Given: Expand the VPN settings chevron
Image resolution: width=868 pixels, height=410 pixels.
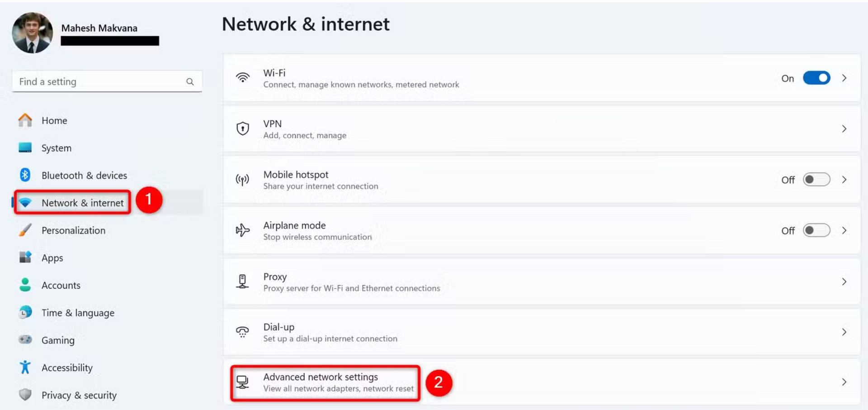Looking at the screenshot, I should (x=844, y=129).
